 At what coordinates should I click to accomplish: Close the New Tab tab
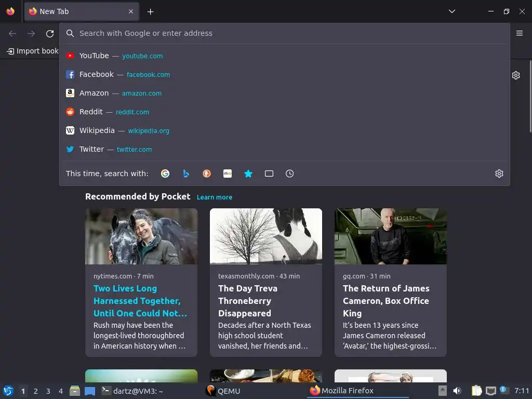coord(131,11)
